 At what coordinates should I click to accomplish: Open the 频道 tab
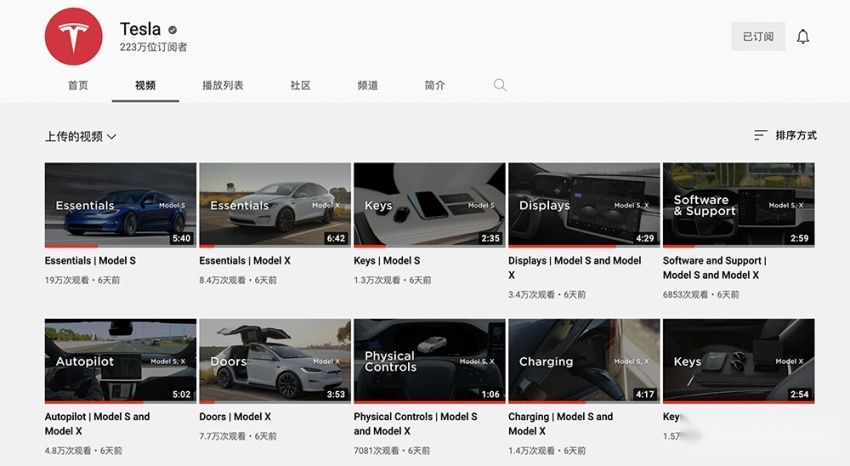368,85
